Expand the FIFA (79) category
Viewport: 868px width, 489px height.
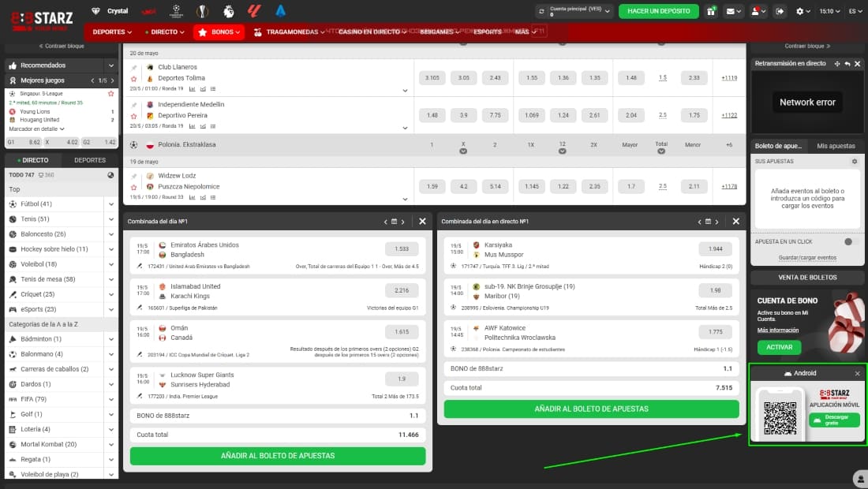tap(111, 399)
